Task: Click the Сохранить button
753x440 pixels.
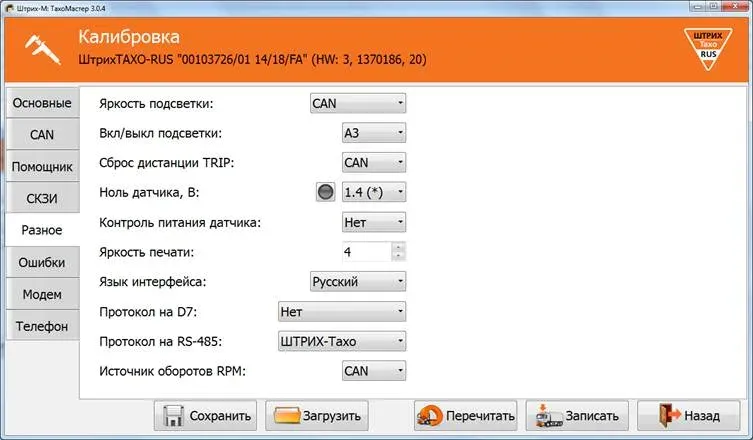Action: 206,416
